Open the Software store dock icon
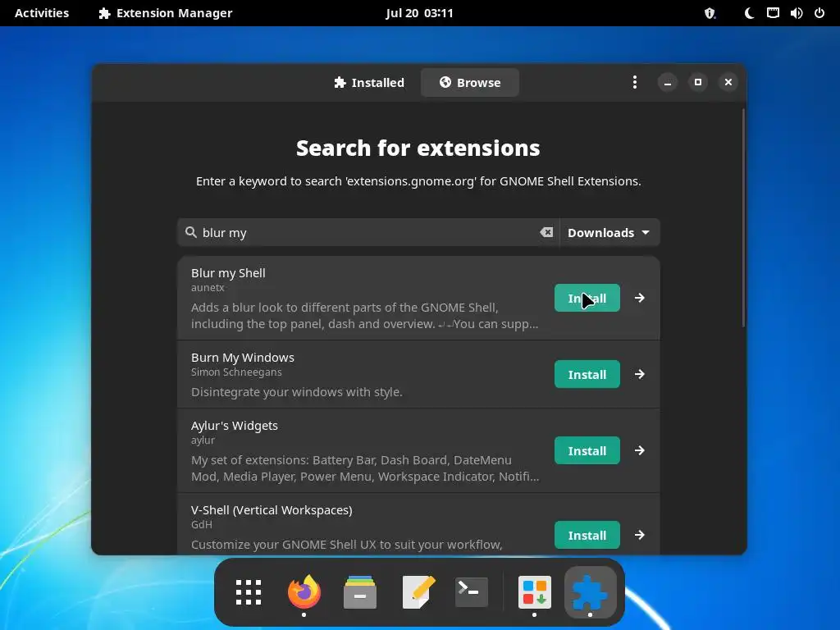 point(535,592)
